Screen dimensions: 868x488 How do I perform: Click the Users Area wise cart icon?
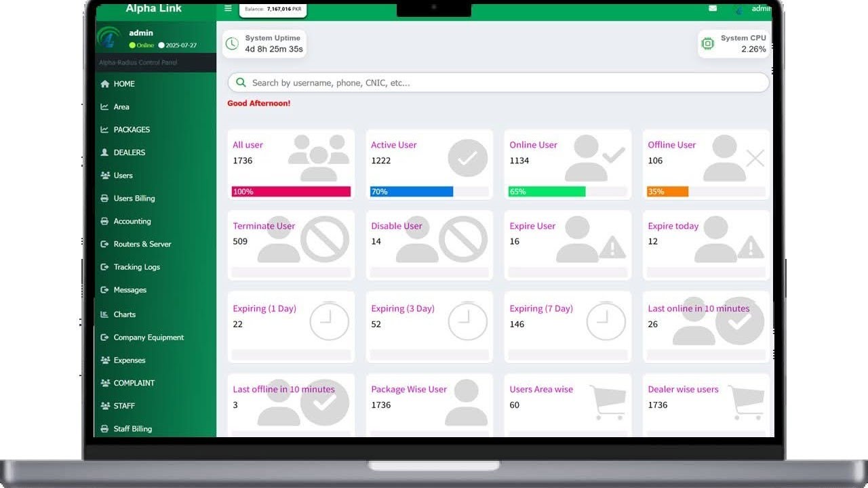tap(608, 403)
